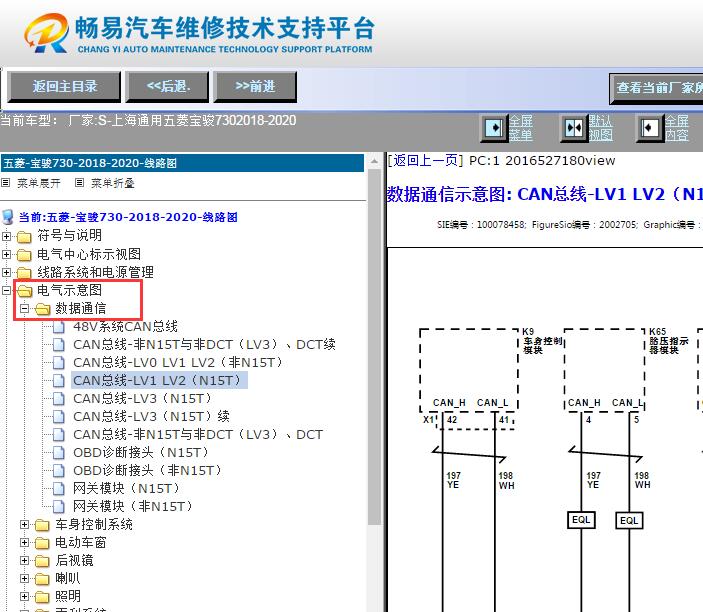The width and height of the screenshot is (703, 612).
Task: Click the 默认视图 text link
Action: pos(600,128)
